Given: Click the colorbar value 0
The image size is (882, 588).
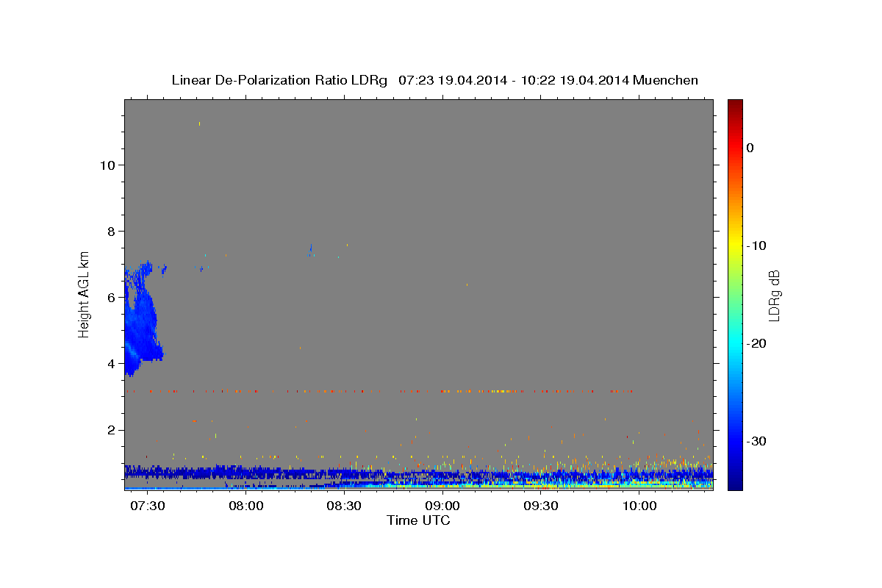Looking at the screenshot, I should [x=750, y=148].
